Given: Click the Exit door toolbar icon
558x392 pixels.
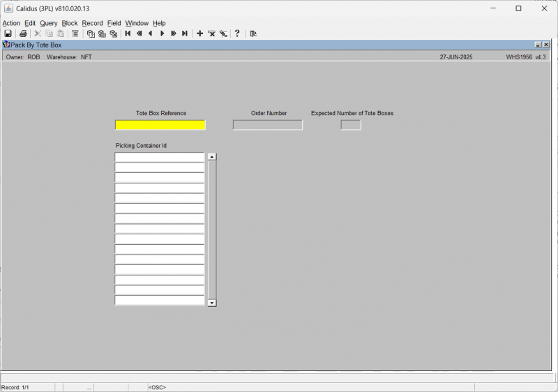Looking at the screenshot, I should (253, 33).
